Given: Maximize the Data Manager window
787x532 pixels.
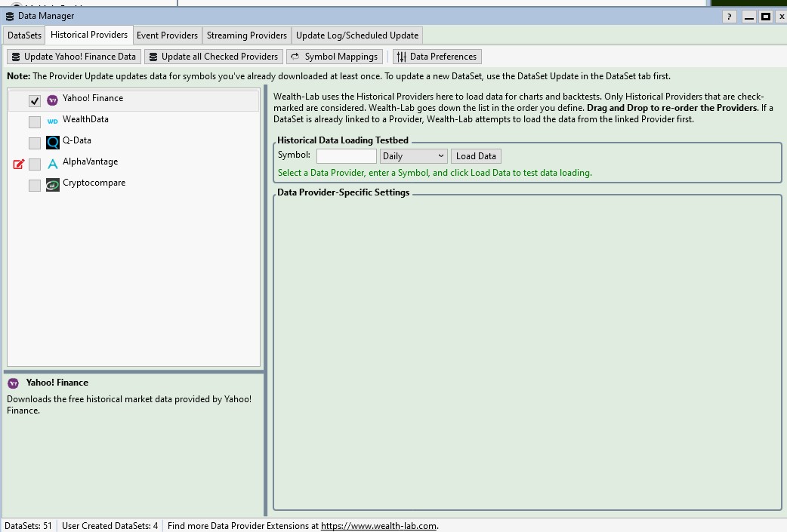Looking at the screenshot, I should [765, 17].
